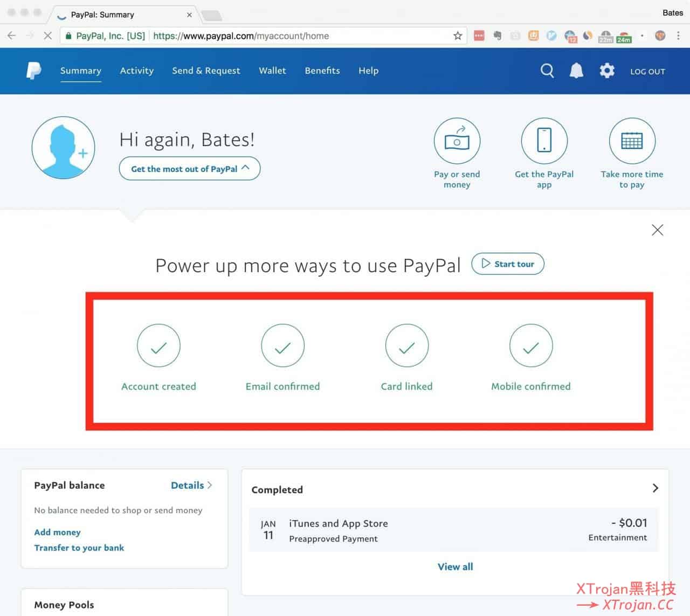This screenshot has height=616, width=690.
Task: Click the Evernote elephant extension icon
Action: tap(498, 36)
